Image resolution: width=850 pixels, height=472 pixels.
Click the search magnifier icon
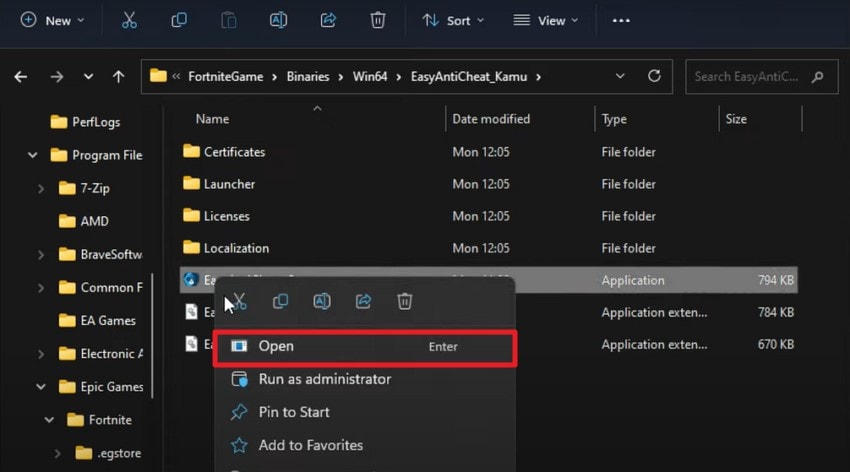tap(817, 77)
